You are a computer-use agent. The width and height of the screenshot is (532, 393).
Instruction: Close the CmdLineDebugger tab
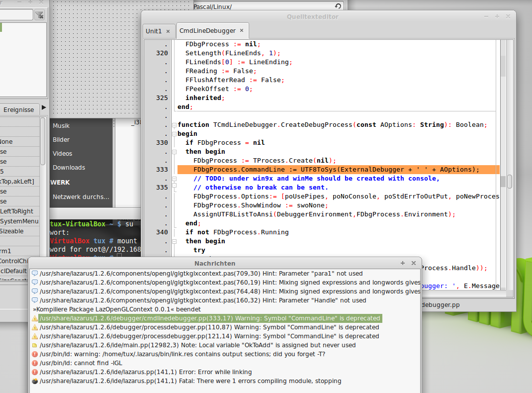[242, 31]
